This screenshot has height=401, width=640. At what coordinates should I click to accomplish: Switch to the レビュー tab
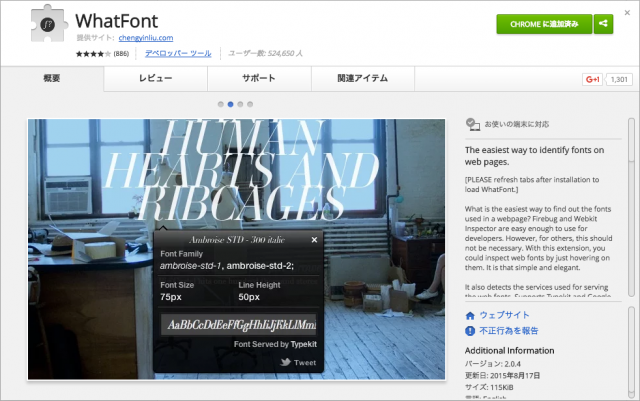[x=155, y=78]
